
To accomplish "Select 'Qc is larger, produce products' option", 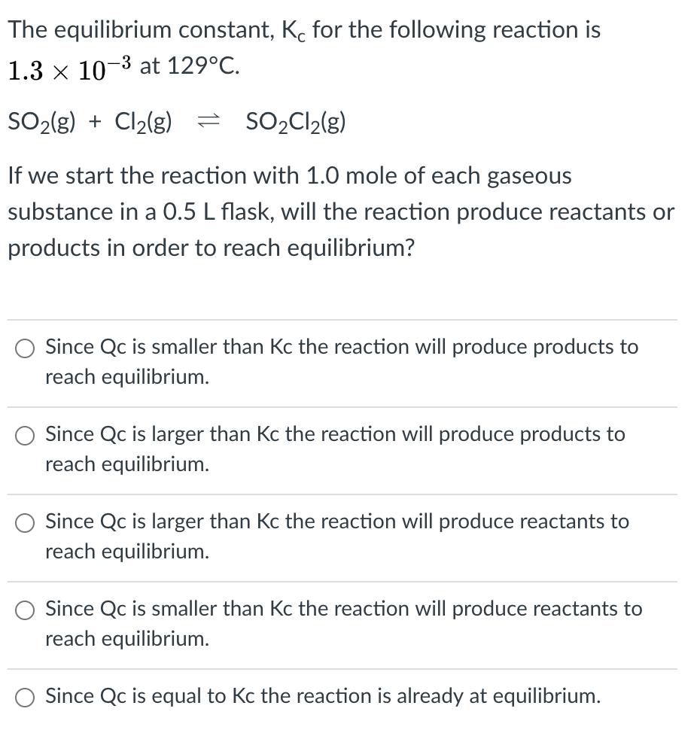I will [25, 435].
